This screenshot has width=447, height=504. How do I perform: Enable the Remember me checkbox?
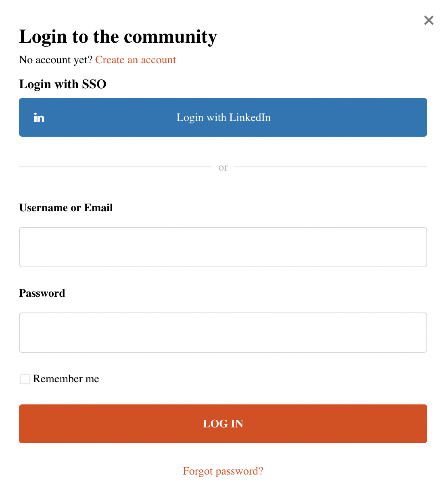25,379
